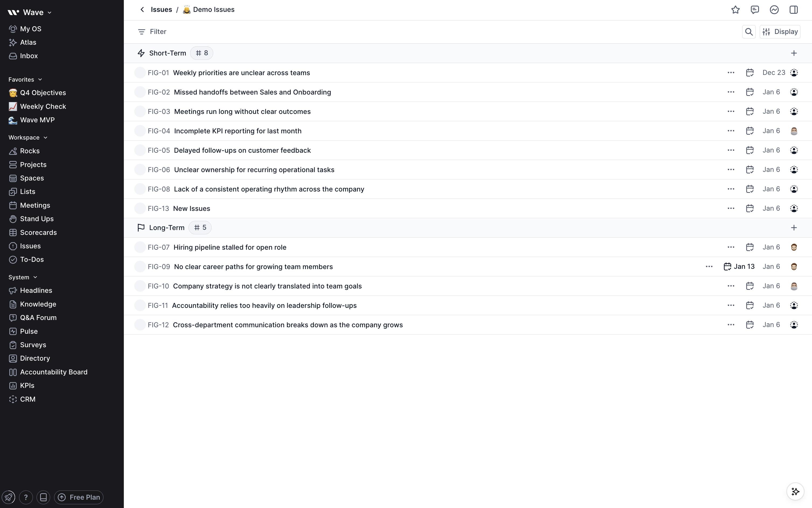
Task: Check the status circle of FIG-13
Action: tap(140, 208)
